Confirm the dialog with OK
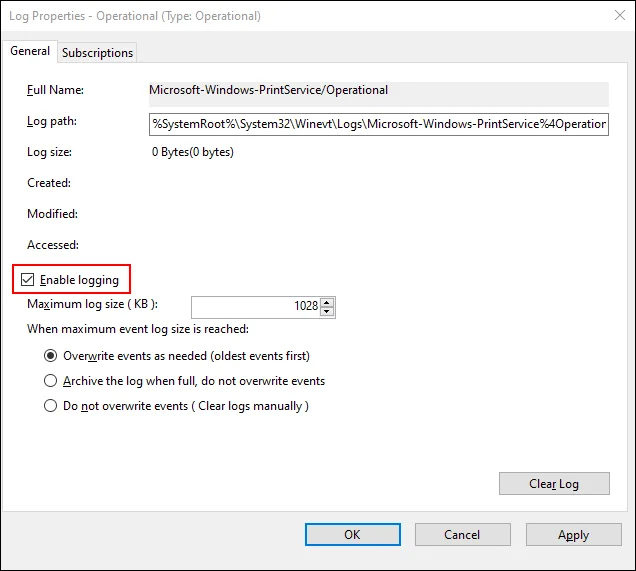 click(352, 535)
